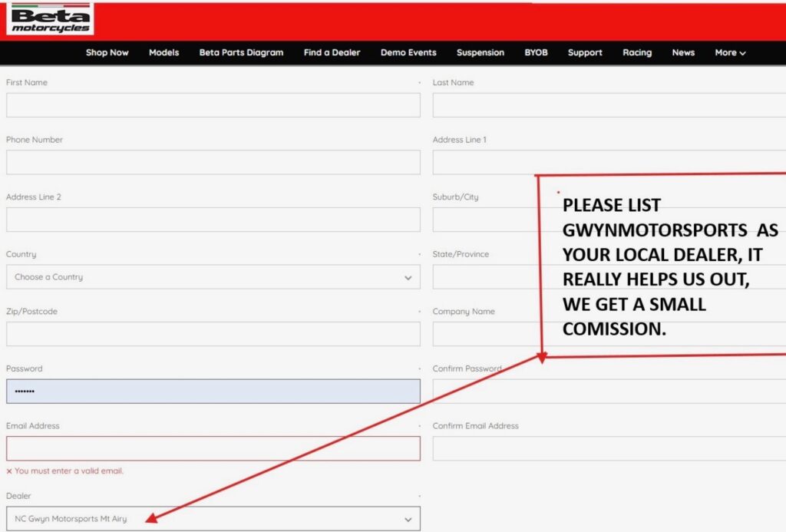Navigate to Find a Dealer

(x=332, y=53)
